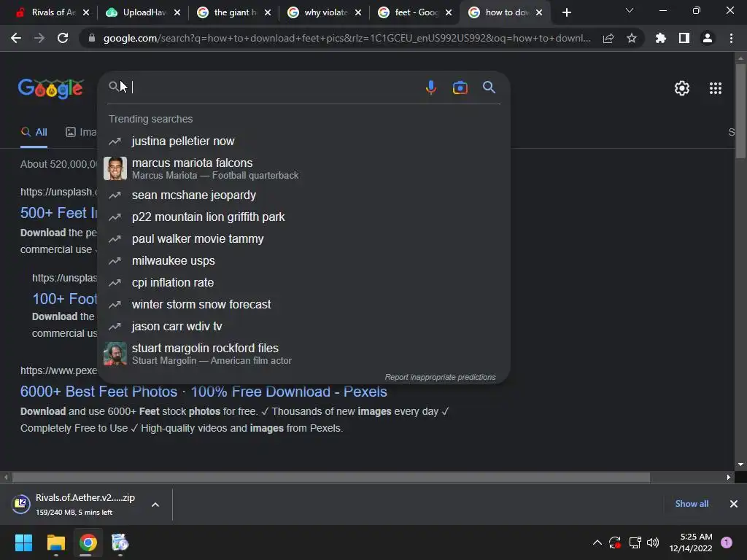Open notification center badge
Image resolution: width=747 pixels, height=560 pixels.
726,542
